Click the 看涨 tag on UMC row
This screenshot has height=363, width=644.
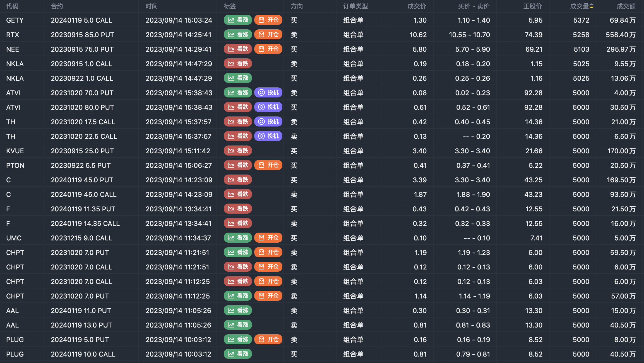pyautogui.click(x=238, y=238)
